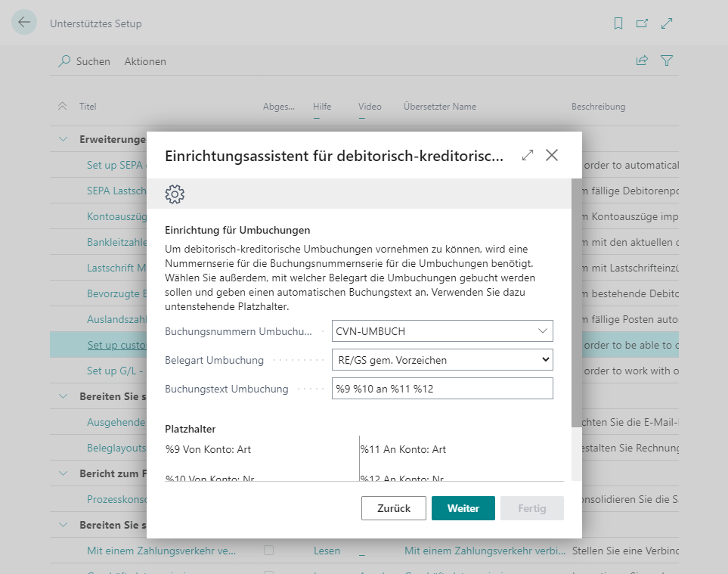Open the Belegart Umbuchung select box
Viewport: 728px width, 574px height.
click(442, 360)
